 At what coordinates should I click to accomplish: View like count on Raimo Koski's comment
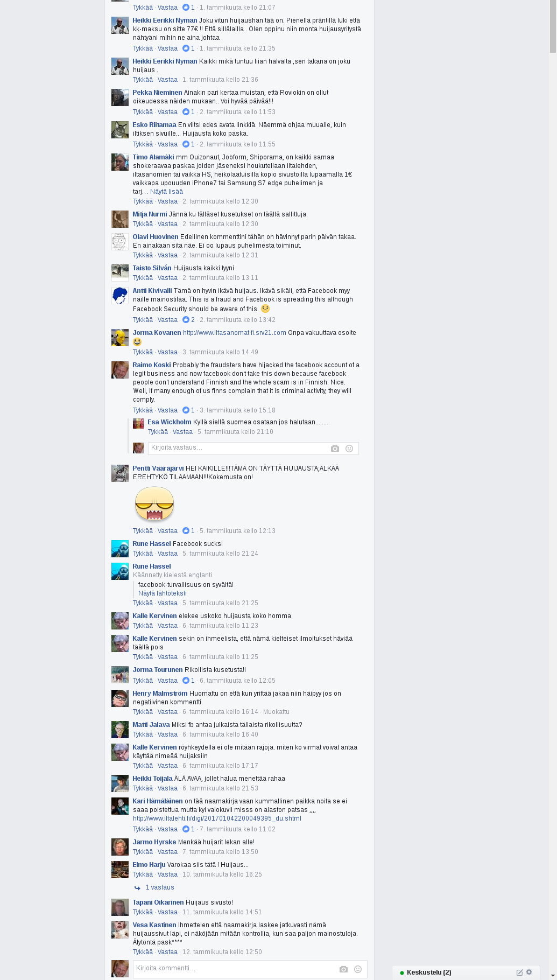pos(189,410)
